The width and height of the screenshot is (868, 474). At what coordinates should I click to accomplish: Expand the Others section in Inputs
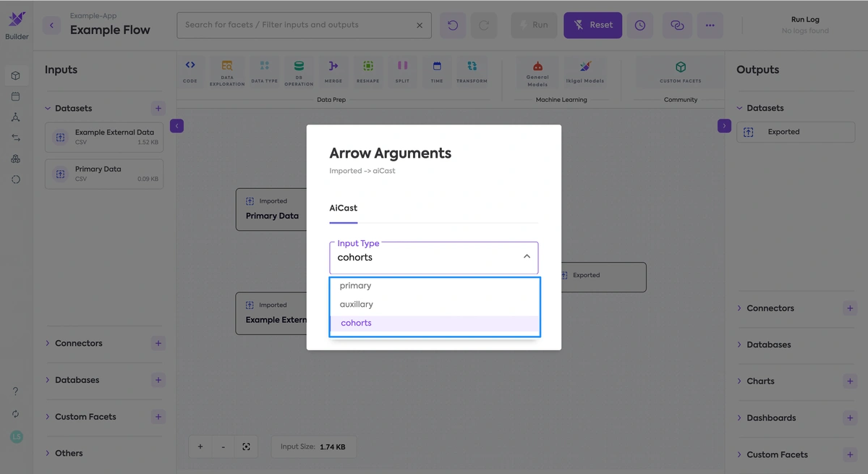pyautogui.click(x=48, y=453)
